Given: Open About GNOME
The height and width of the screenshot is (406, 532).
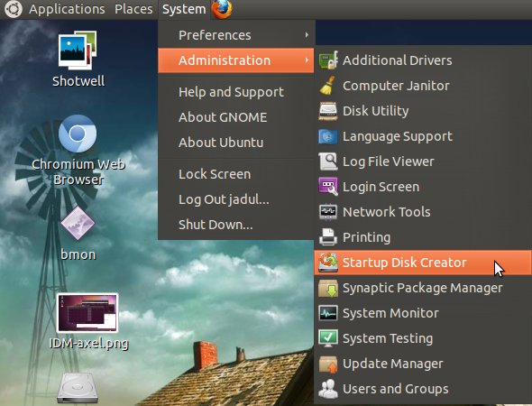Looking at the screenshot, I should 236,117.
